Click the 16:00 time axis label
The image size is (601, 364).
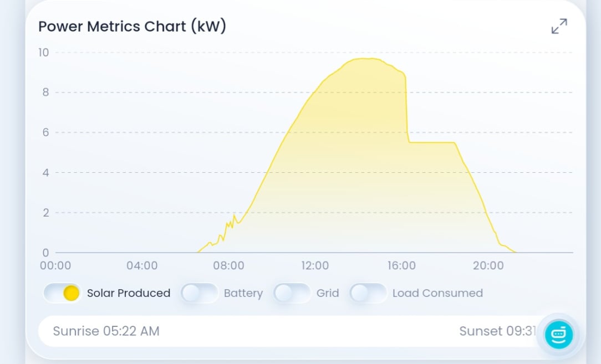pyautogui.click(x=402, y=265)
